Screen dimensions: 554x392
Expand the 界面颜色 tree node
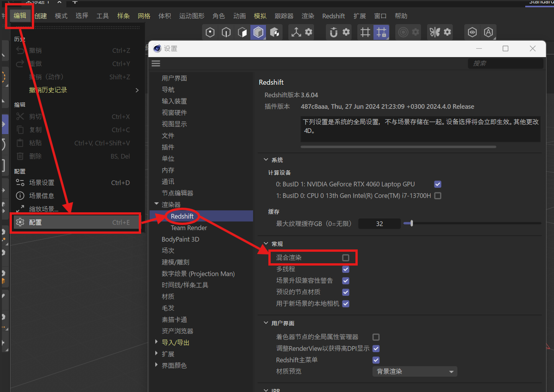point(156,364)
